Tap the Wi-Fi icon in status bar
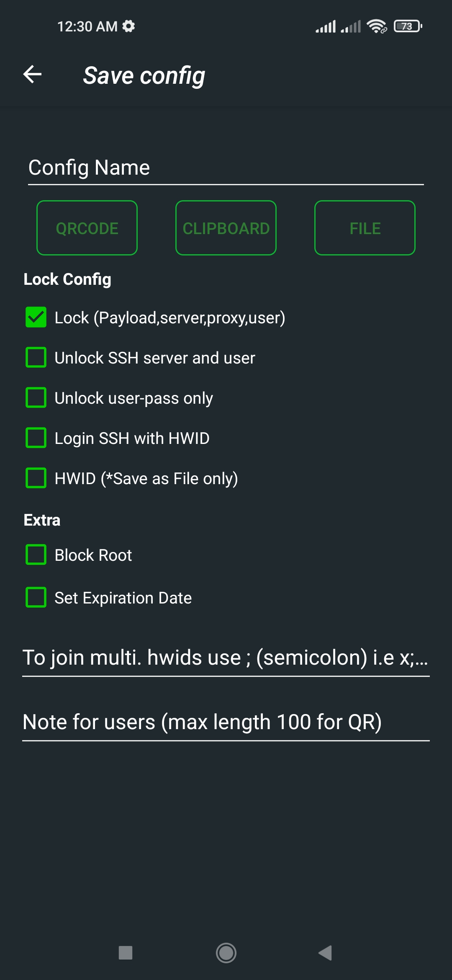This screenshot has height=980, width=452. click(x=376, y=25)
